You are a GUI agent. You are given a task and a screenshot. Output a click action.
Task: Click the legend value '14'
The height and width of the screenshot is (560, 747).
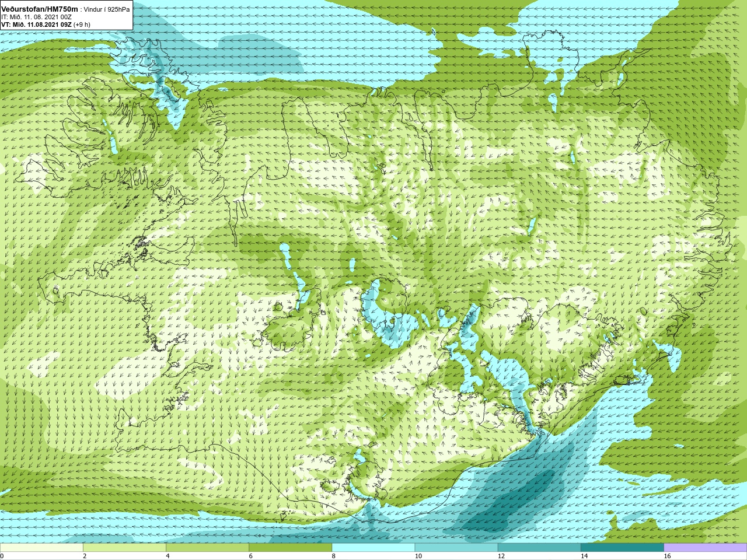pyautogui.click(x=584, y=556)
